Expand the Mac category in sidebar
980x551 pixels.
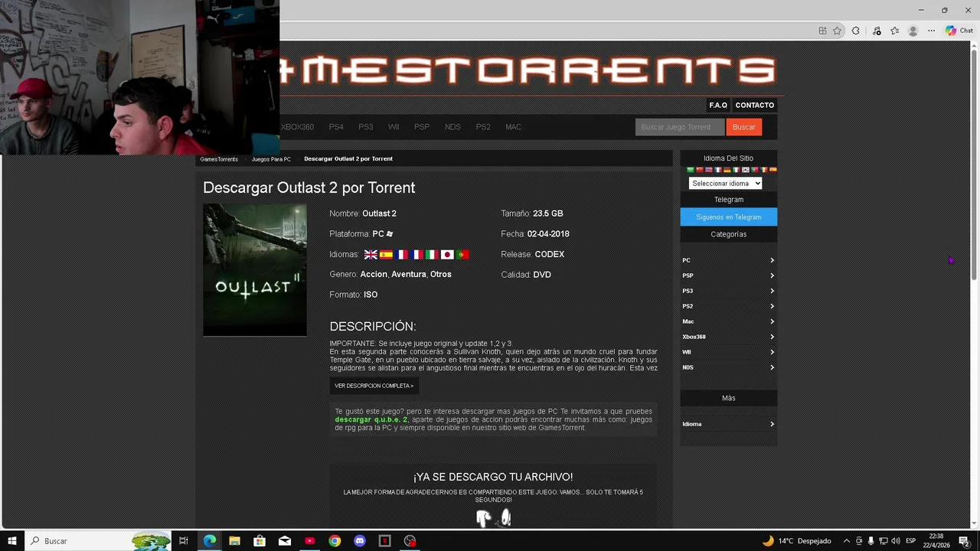728,321
